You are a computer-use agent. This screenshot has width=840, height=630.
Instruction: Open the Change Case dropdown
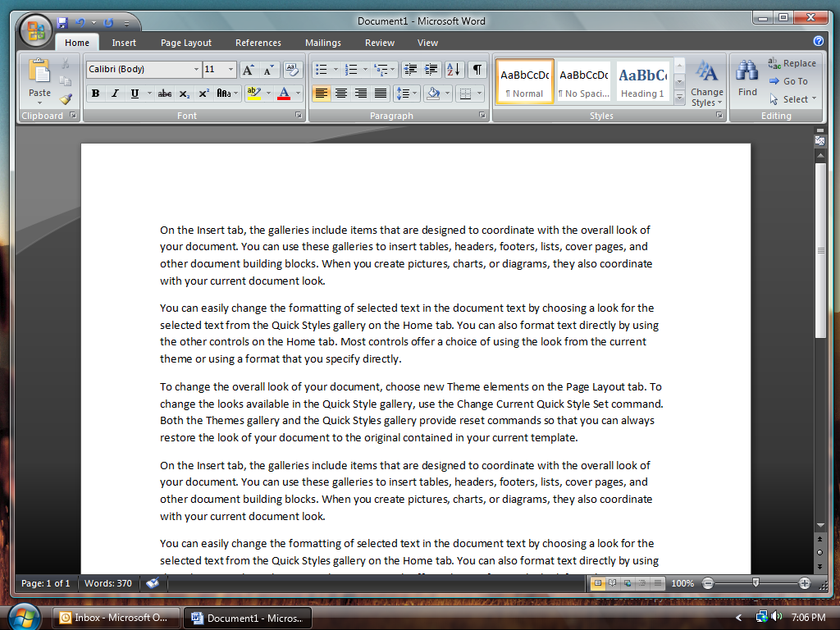coord(227,94)
